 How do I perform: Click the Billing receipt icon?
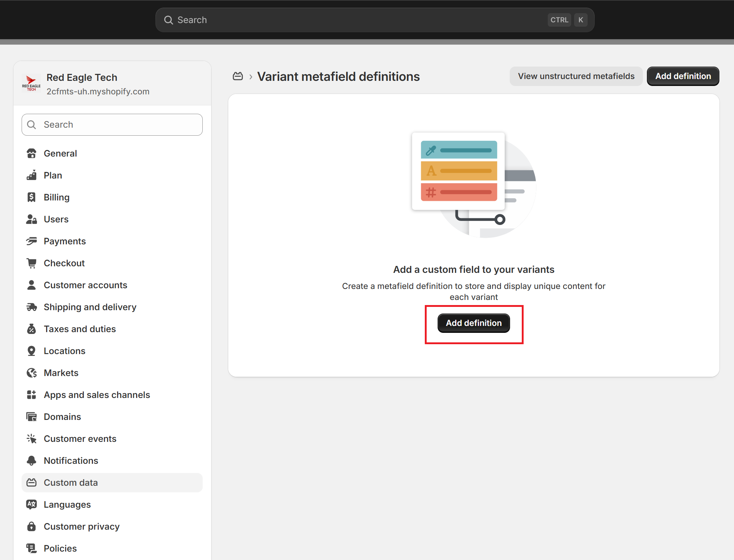31,198
